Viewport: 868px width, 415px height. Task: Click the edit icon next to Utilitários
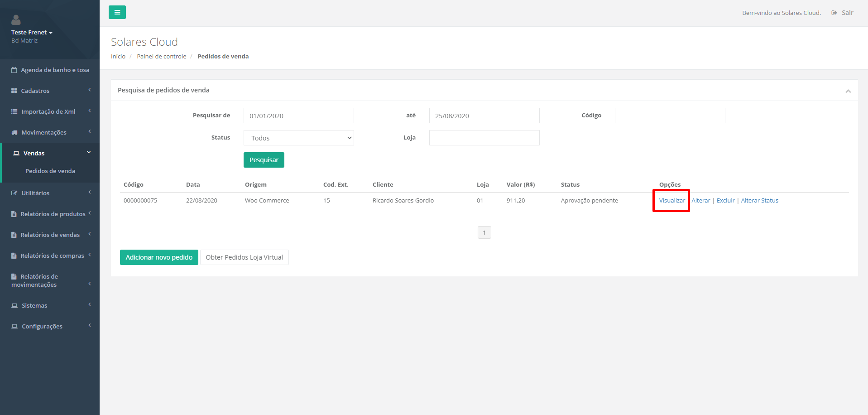pos(14,193)
